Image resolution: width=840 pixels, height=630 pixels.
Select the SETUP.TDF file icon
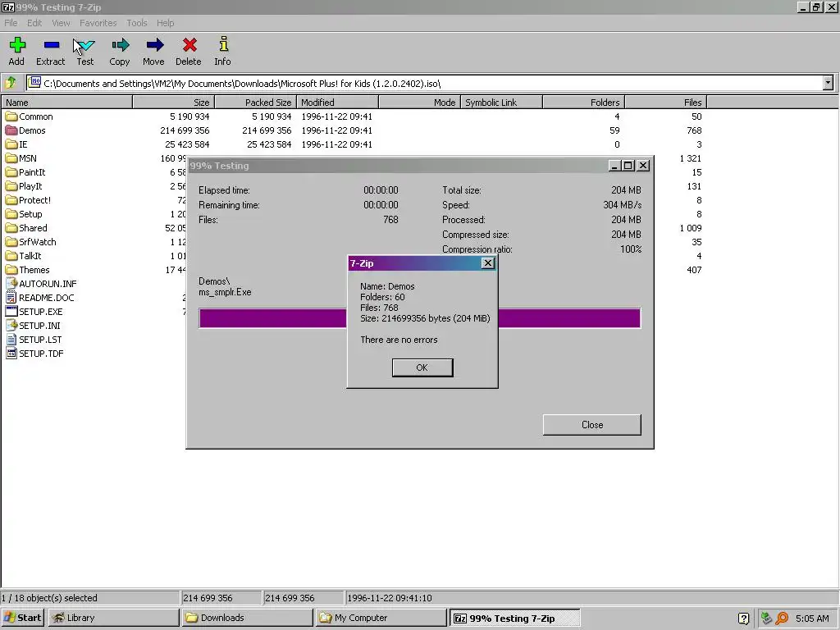pyautogui.click(x=11, y=353)
